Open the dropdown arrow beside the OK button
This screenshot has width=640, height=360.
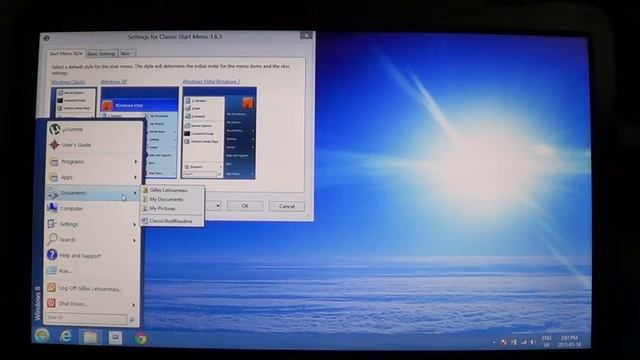[218, 206]
